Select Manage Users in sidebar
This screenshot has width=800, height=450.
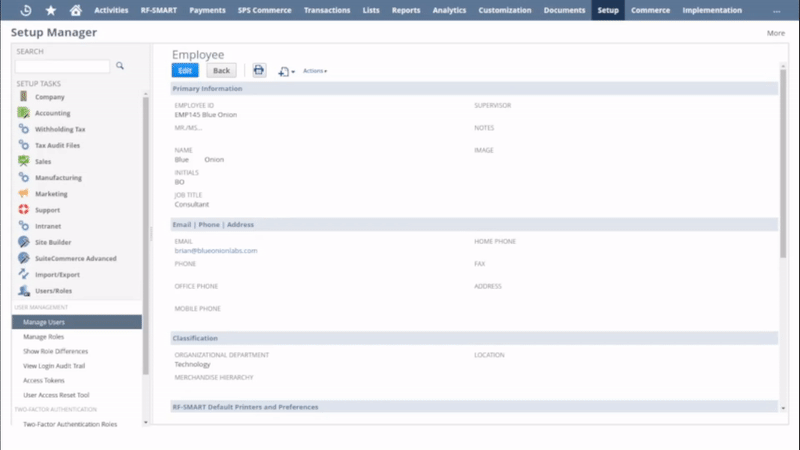click(77, 322)
